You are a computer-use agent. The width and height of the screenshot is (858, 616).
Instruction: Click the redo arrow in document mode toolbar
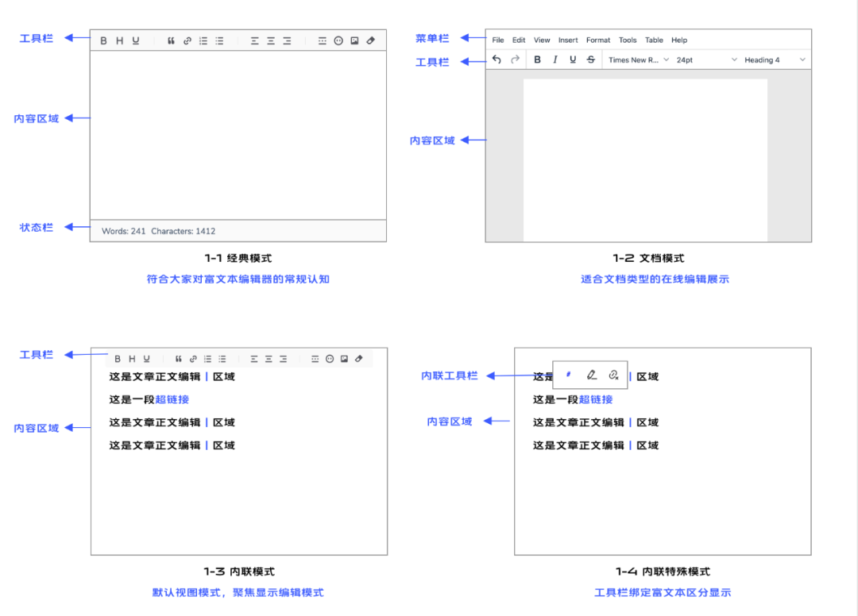(515, 59)
